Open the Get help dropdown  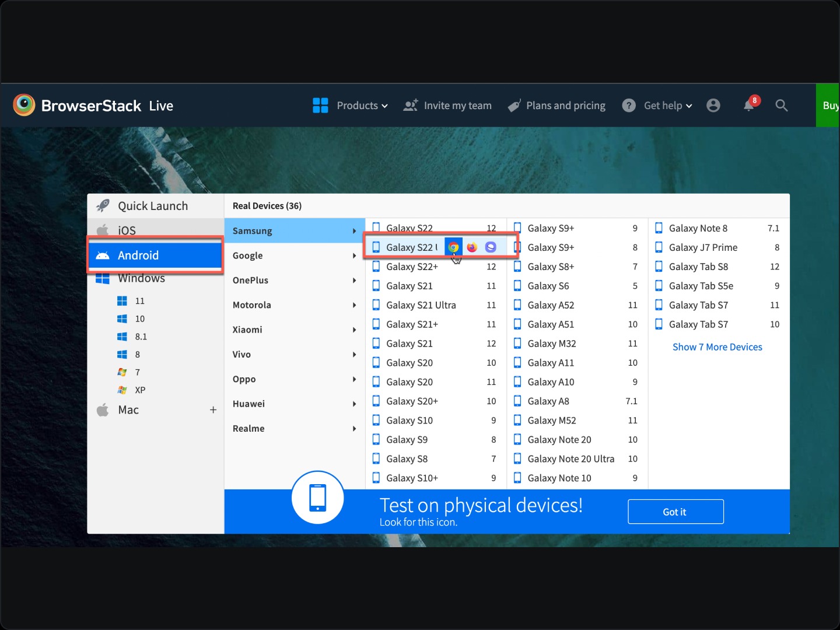point(668,106)
